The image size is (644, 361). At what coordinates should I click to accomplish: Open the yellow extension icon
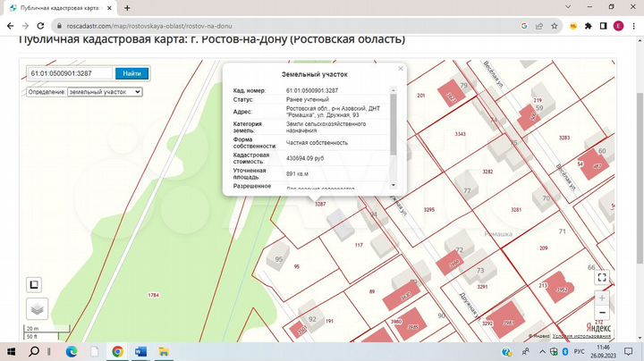tap(573, 26)
